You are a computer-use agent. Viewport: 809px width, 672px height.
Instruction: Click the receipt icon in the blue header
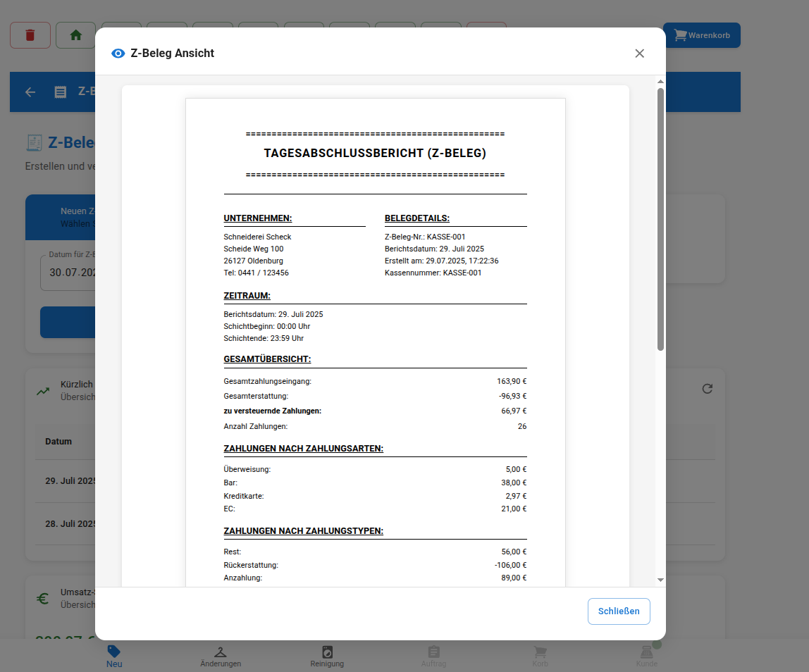pos(58,92)
